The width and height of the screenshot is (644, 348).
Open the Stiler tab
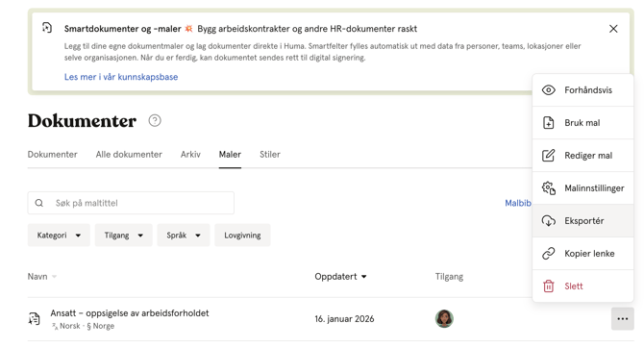click(x=270, y=155)
